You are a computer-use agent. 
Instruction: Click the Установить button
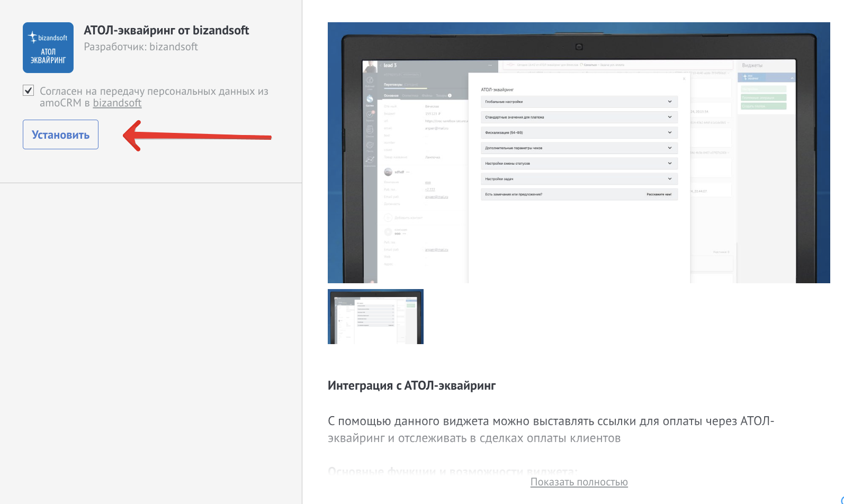tap(60, 134)
